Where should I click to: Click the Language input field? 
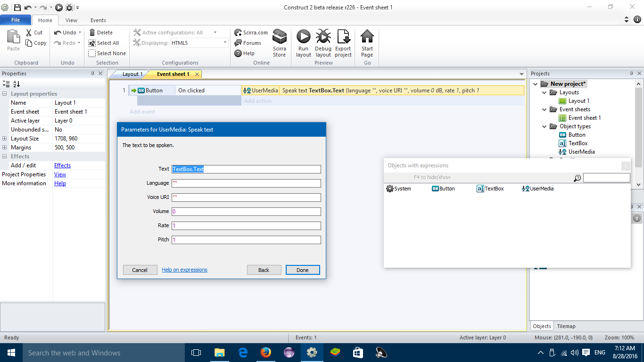pos(246,183)
